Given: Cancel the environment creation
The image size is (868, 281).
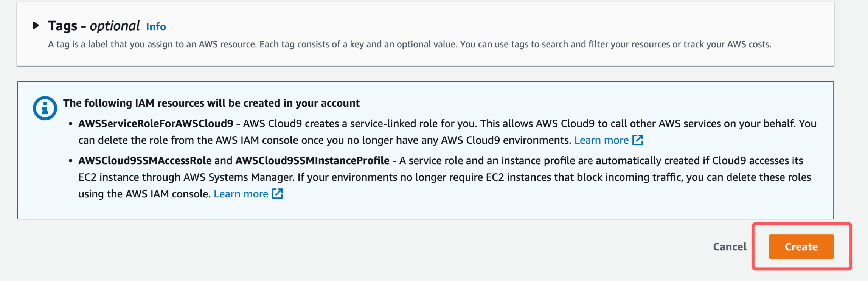Looking at the screenshot, I should tap(730, 247).
